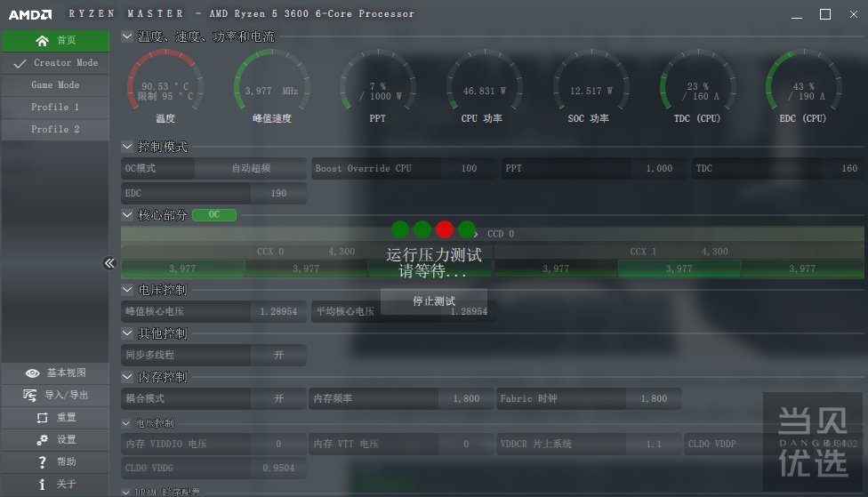This screenshot has height=497, width=868.
Task: Collapse the first 电压控制 section
Action: (x=127, y=290)
